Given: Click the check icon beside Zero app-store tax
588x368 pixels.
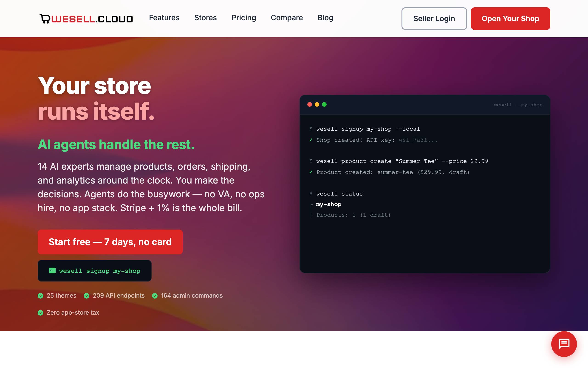Looking at the screenshot, I should point(41,313).
